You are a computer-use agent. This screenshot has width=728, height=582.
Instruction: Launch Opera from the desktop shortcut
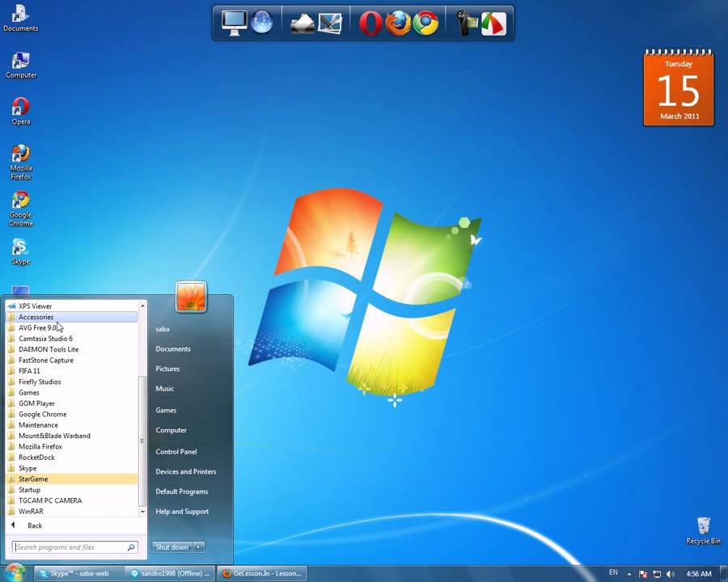tap(20, 112)
